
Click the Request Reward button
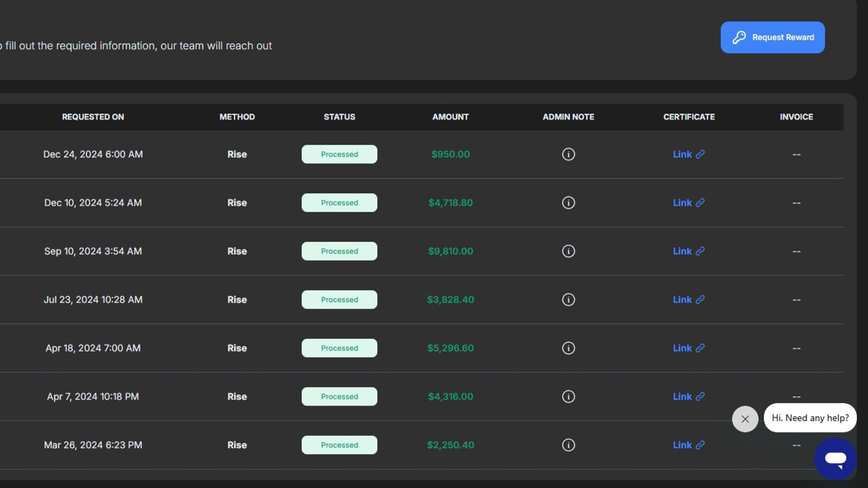[772, 37]
